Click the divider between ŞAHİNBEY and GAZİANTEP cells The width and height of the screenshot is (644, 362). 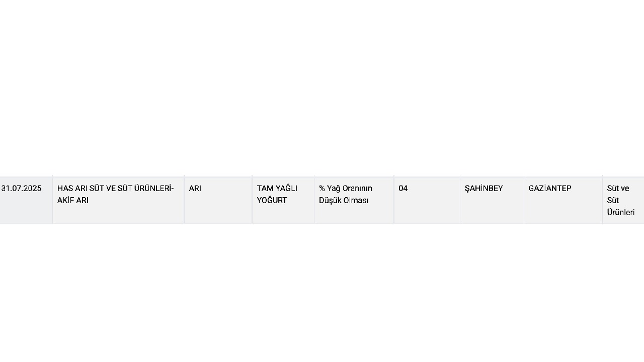pos(524,200)
